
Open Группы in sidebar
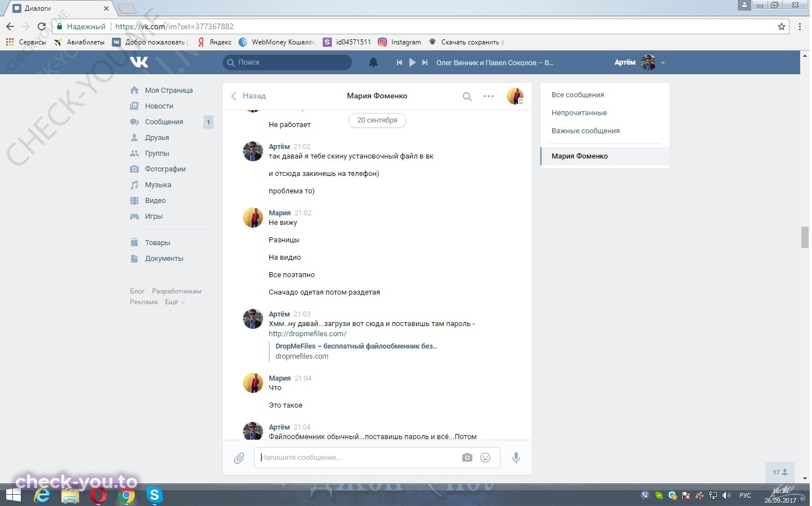[x=157, y=153]
